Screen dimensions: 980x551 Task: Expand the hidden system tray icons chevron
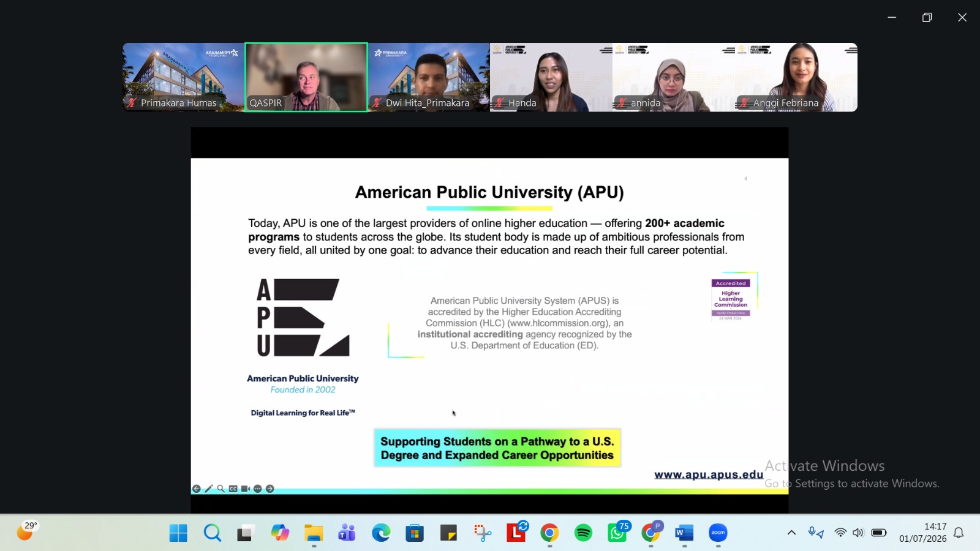click(791, 533)
